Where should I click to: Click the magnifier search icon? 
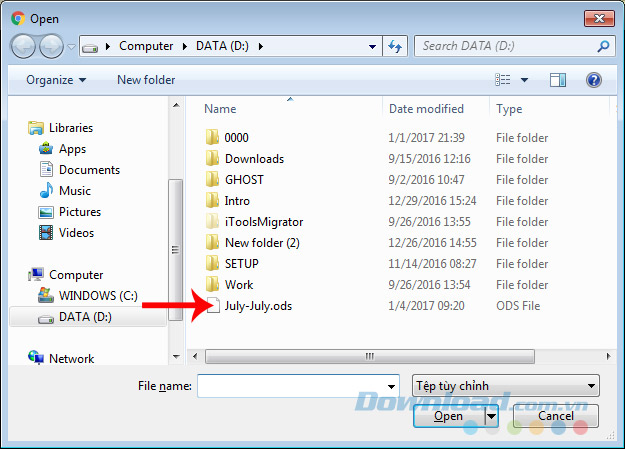(603, 46)
